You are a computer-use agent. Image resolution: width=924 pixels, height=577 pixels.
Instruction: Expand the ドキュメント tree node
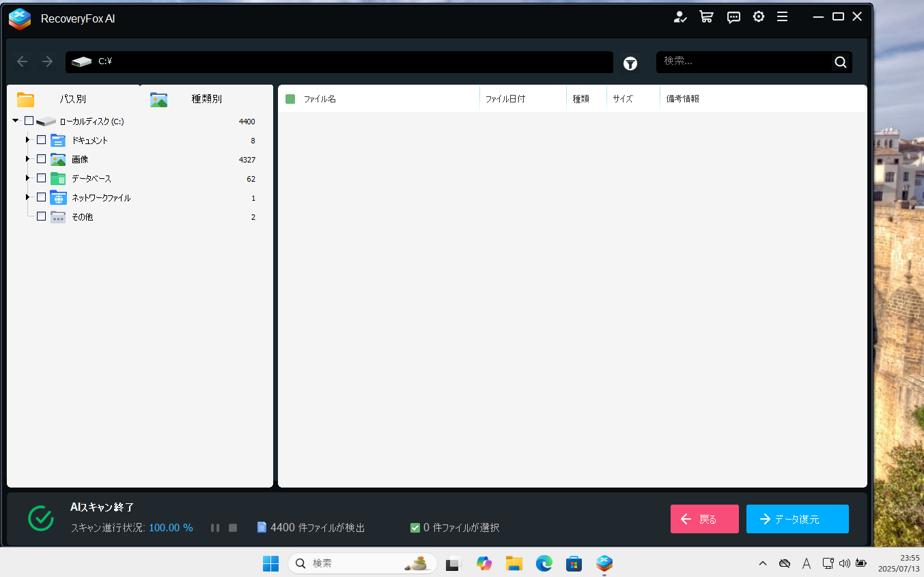pos(28,140)
